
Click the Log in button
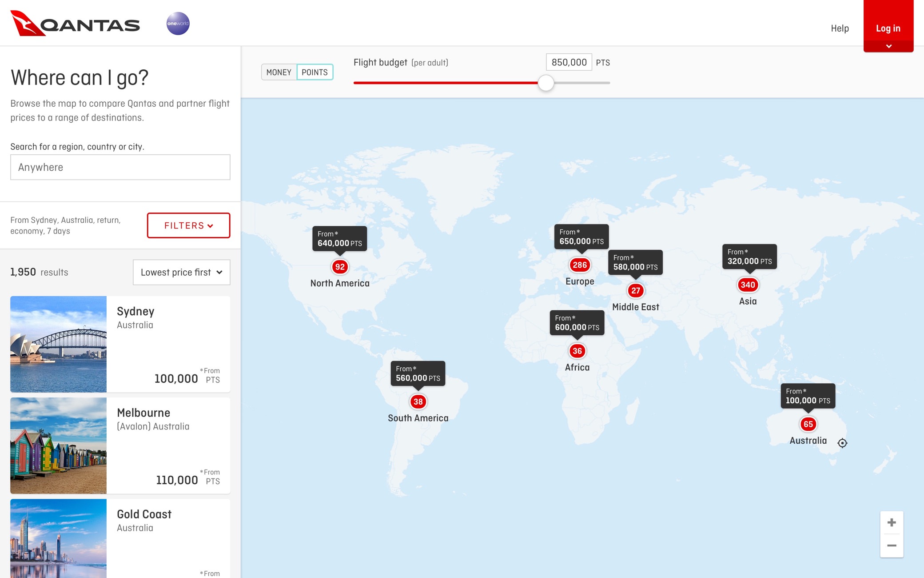[888, 26]
